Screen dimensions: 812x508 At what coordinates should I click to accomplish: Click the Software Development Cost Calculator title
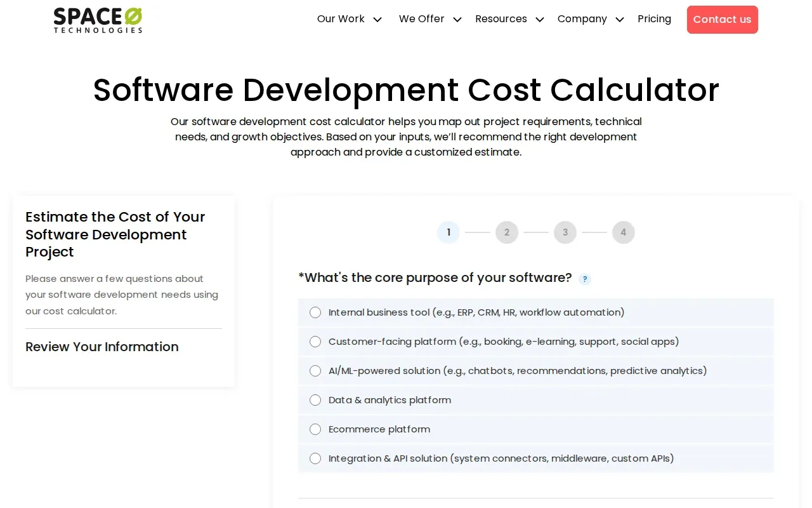click(406, 90)
